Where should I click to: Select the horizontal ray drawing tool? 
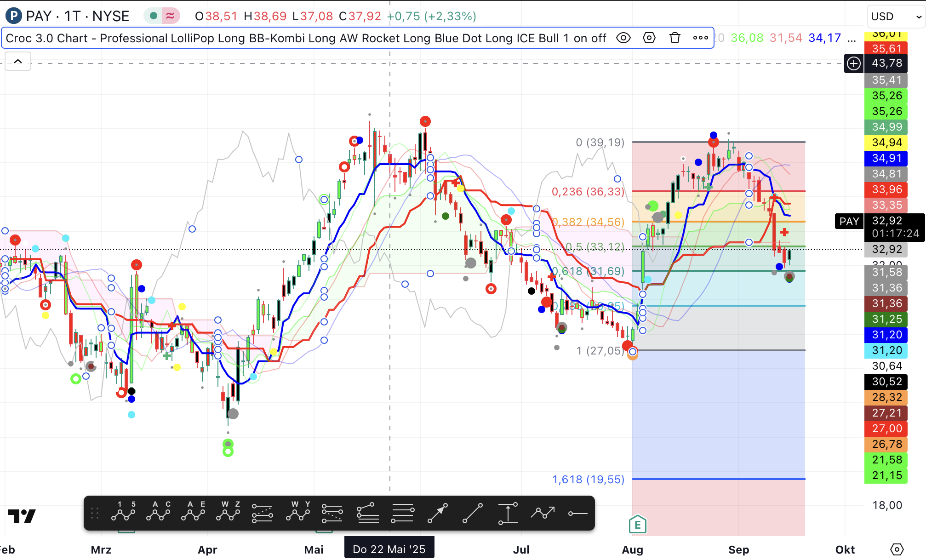[x=577, y=513]
